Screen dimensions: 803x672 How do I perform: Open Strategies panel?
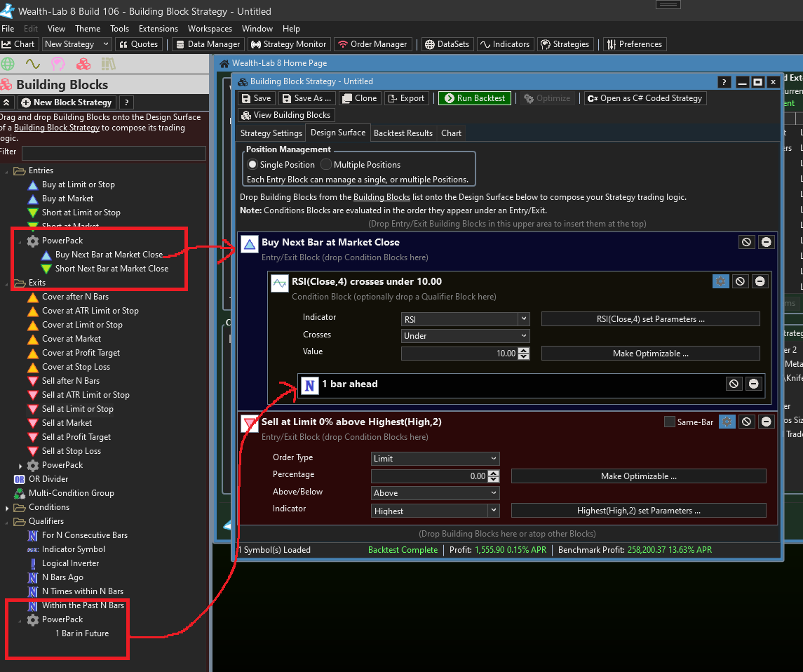565,44
